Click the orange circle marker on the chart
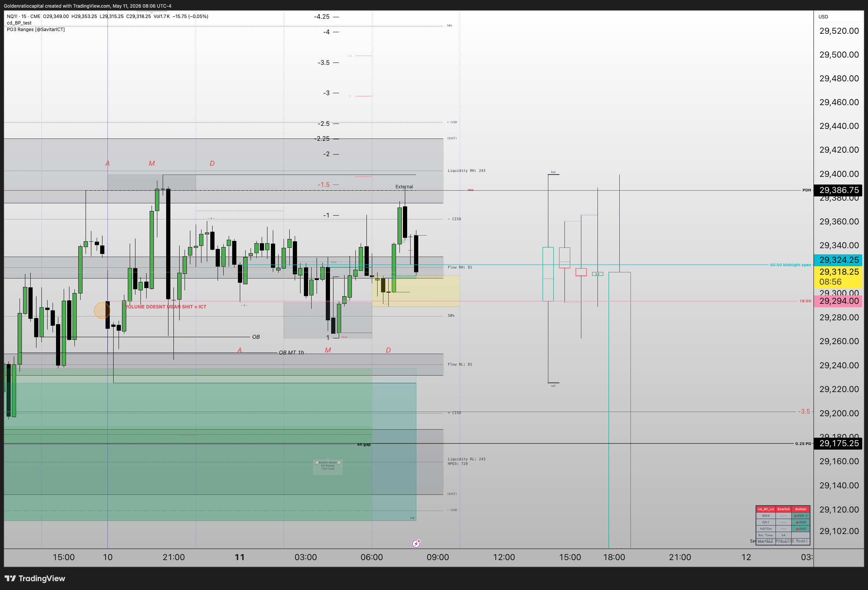This screenshot has width=868, height=590. click(102, 310)
